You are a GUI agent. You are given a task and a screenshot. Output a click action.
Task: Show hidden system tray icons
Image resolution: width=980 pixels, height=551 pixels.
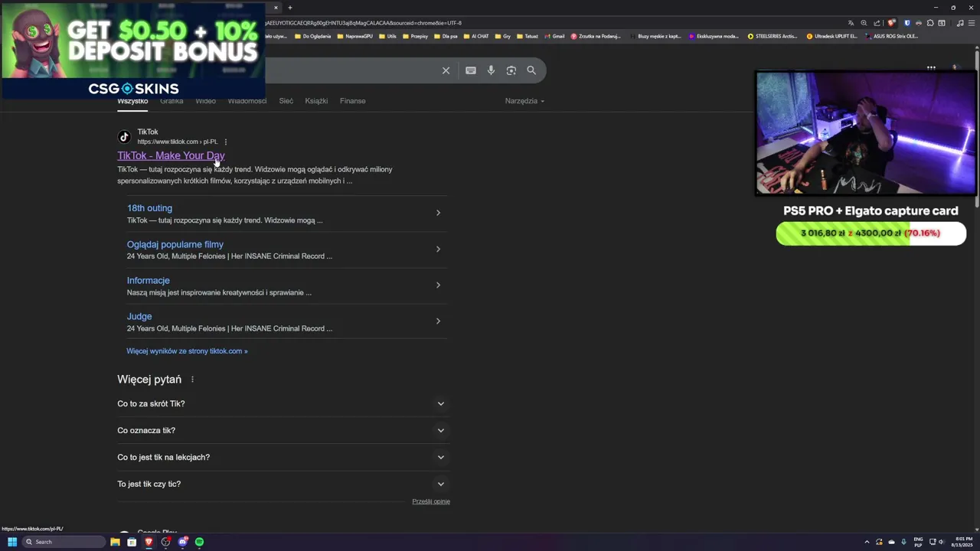click(x=867, y=542)
